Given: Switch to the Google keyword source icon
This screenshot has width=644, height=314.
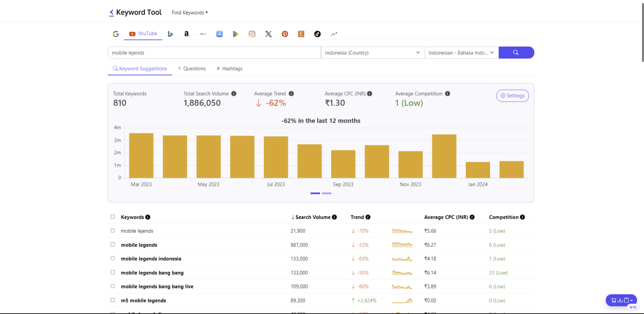Looking at the screenshot, I should (x=116, y=34).
